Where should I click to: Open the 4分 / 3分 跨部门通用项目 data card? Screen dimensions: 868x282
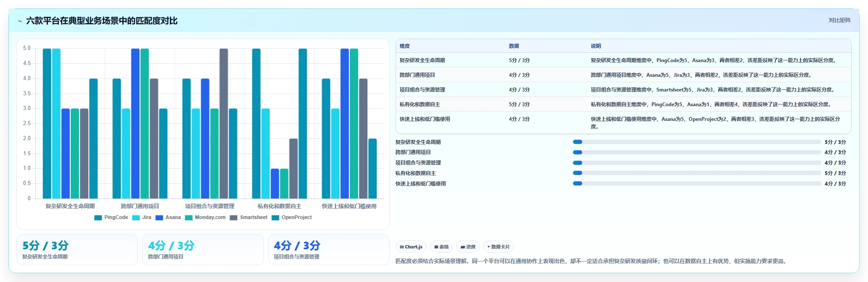[203, 250]
